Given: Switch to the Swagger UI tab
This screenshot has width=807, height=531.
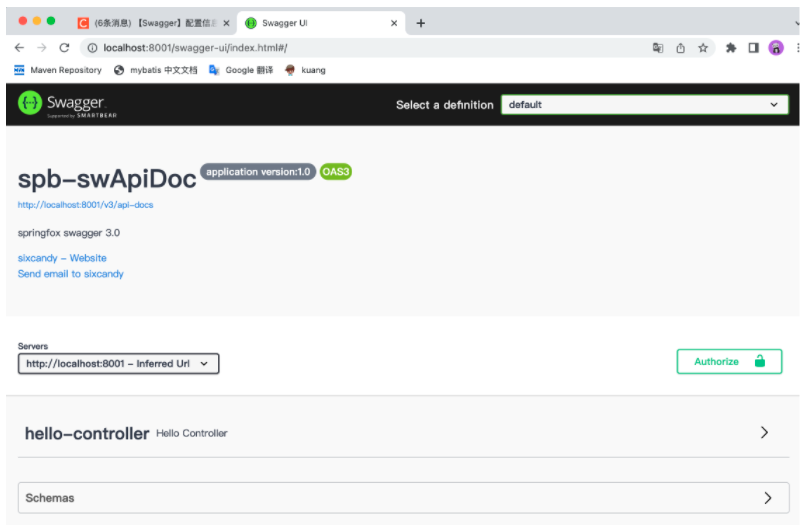Looking at the screenshot, I should point(322,23).
